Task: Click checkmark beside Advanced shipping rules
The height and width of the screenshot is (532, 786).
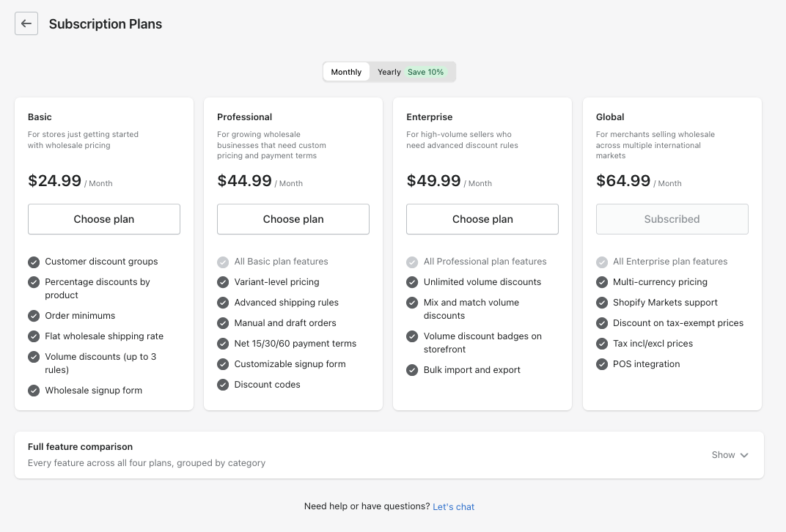Action: tap(223, 303)
